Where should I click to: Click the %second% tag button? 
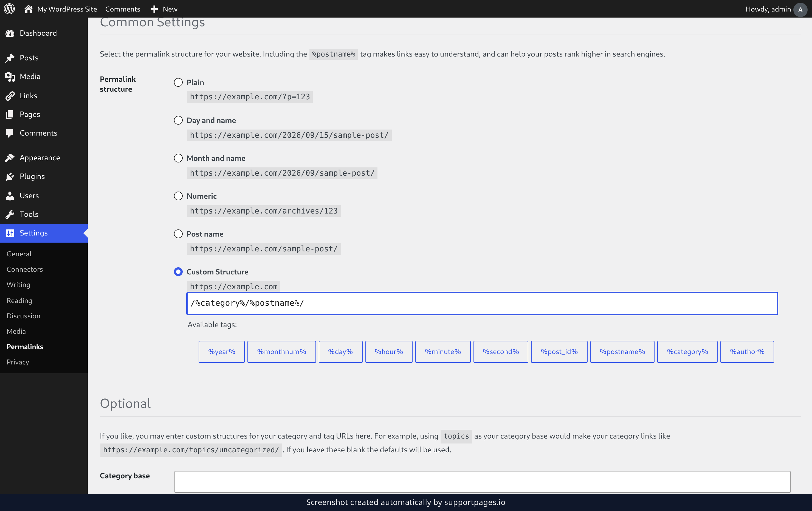coord(500,352)
